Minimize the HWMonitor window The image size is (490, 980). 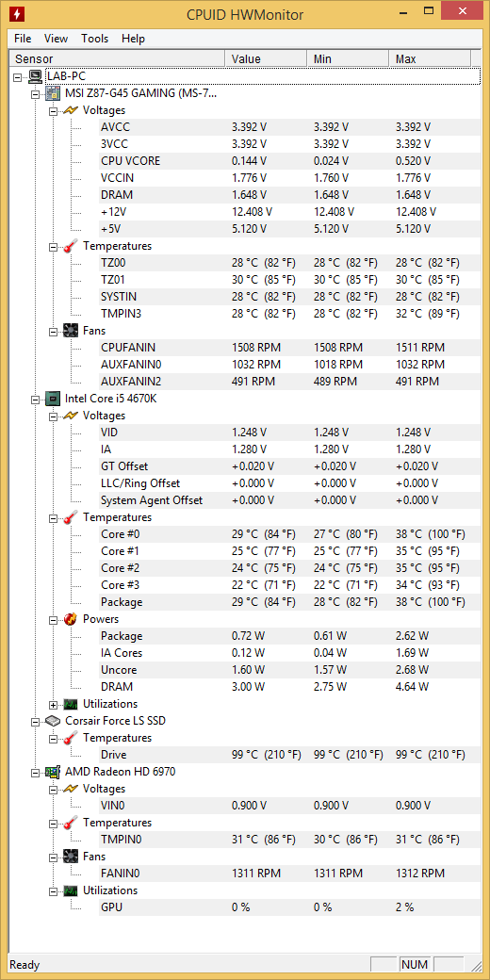[402, 10]
